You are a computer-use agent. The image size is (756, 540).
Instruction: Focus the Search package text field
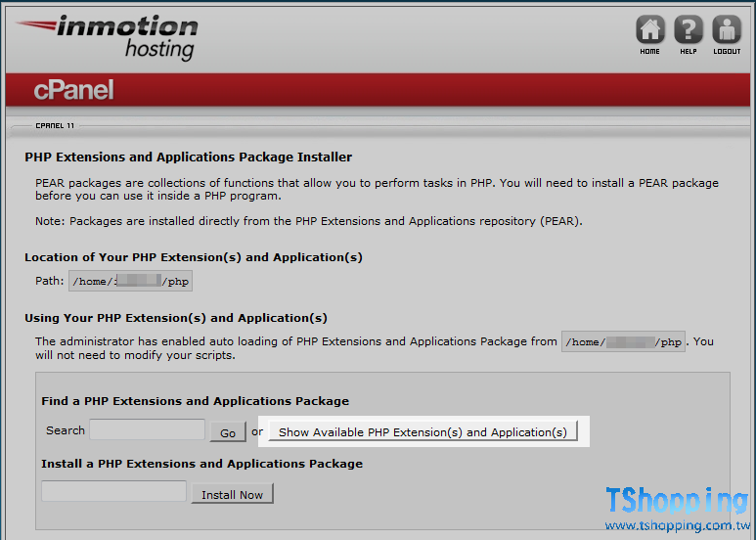pos(148,429)
